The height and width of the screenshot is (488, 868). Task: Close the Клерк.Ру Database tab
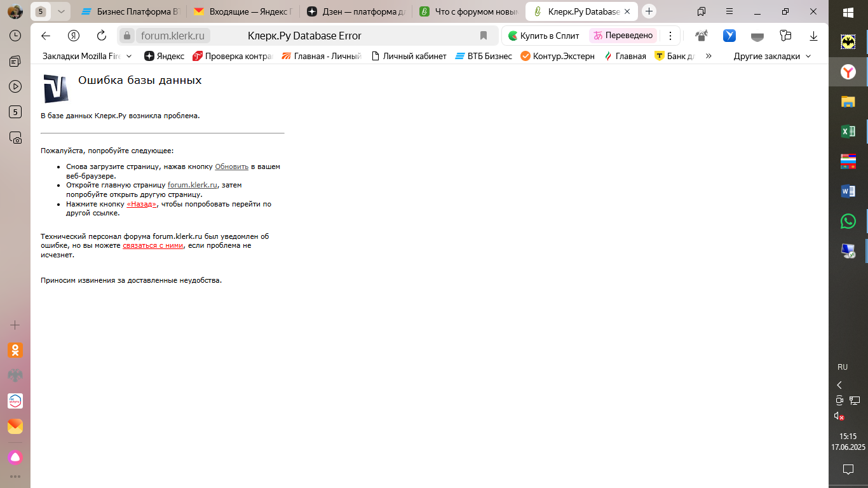(x=628, y=11)
